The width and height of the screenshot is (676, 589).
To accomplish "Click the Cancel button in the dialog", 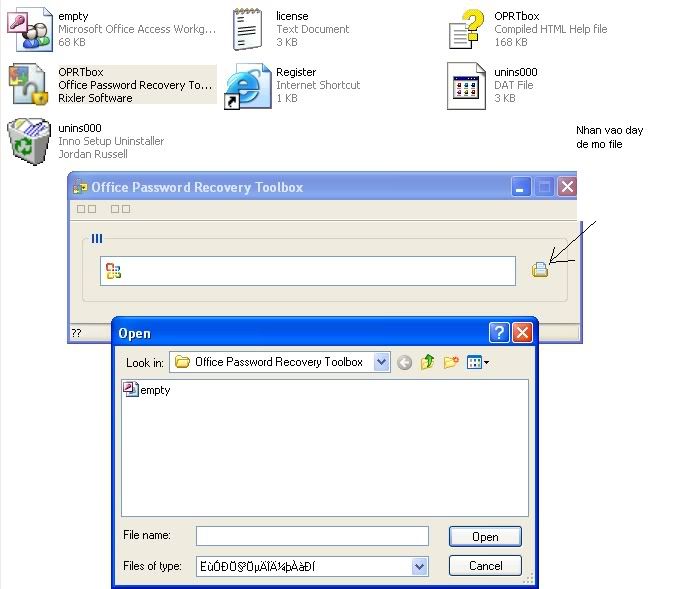I will point(485,566).
